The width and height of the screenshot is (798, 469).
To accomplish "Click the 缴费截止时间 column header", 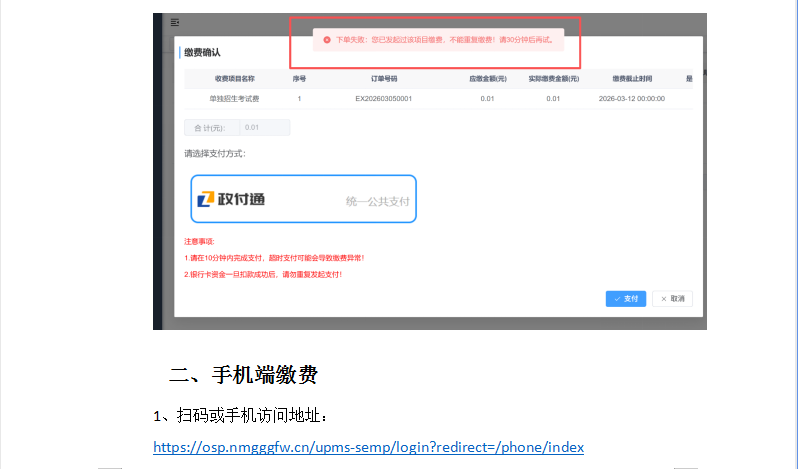I will click(632, 77).
